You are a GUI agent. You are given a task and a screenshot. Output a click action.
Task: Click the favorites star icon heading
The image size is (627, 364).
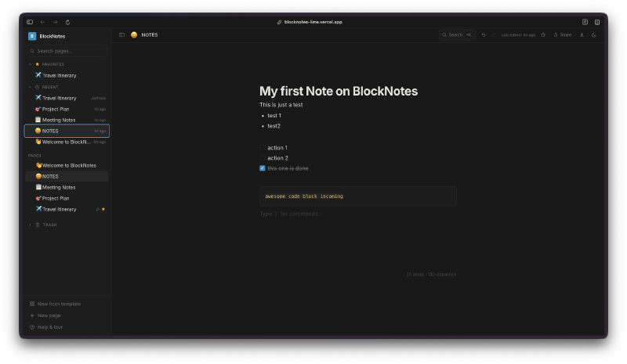pyautogui.click(x=37, y=64)
